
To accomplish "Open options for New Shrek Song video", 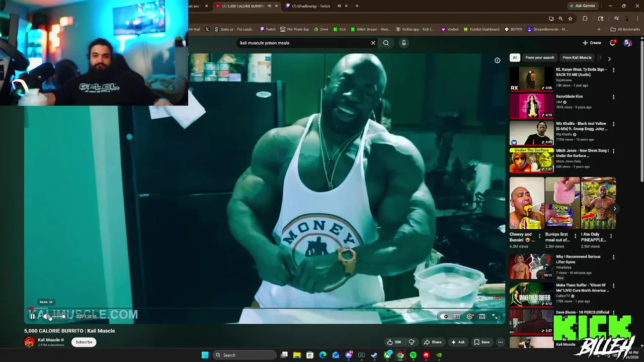I will 613,151.
